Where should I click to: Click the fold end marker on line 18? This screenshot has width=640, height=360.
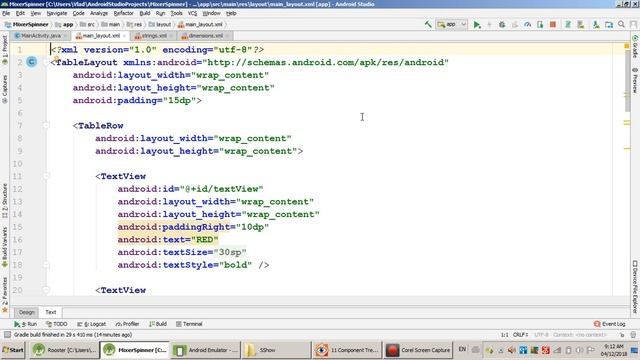click(x=46, y=264)
